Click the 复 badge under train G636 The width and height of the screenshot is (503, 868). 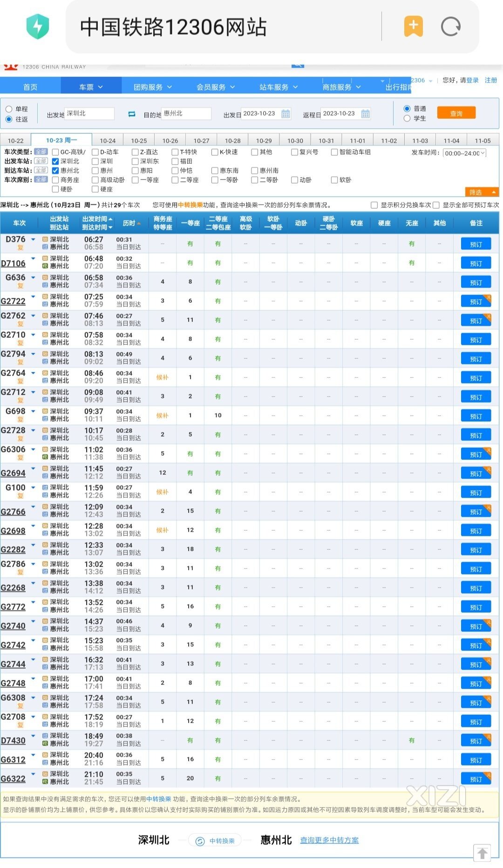click(20, 286)
